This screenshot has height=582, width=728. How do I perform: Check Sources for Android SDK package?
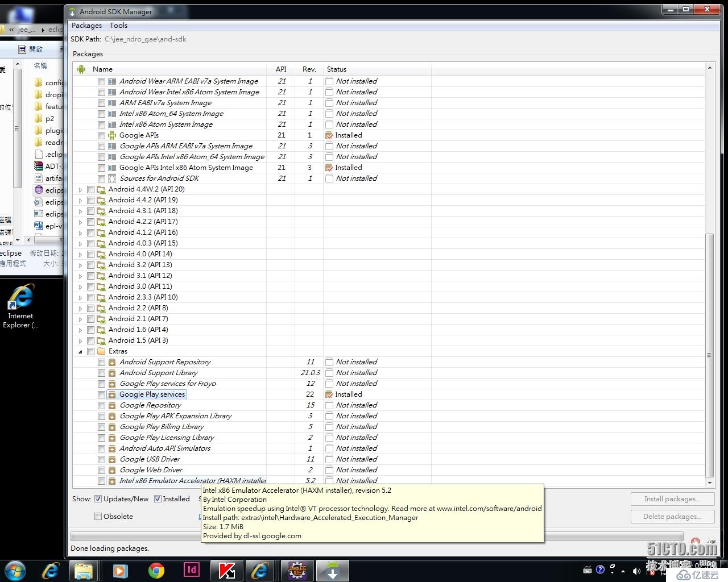(101, 178)
